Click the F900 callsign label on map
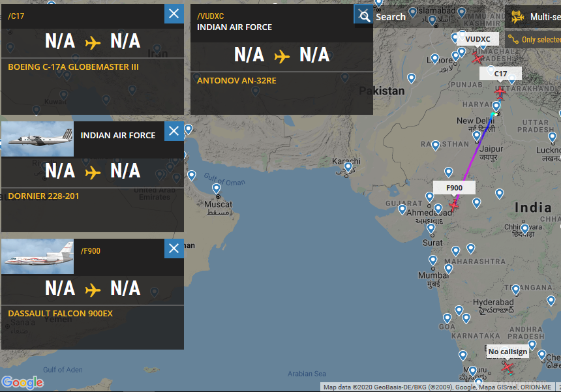561x392 pixels. 454,188
